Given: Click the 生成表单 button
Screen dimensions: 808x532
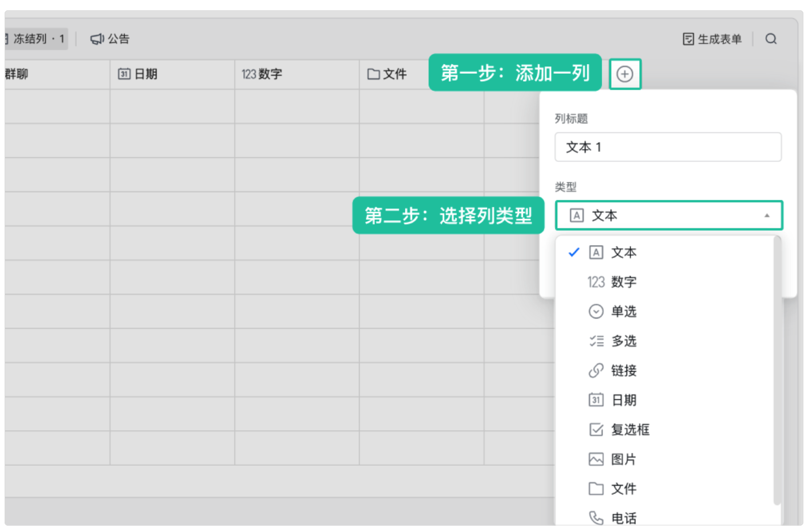Looking at the screenshot, I should tap(711, 38).
